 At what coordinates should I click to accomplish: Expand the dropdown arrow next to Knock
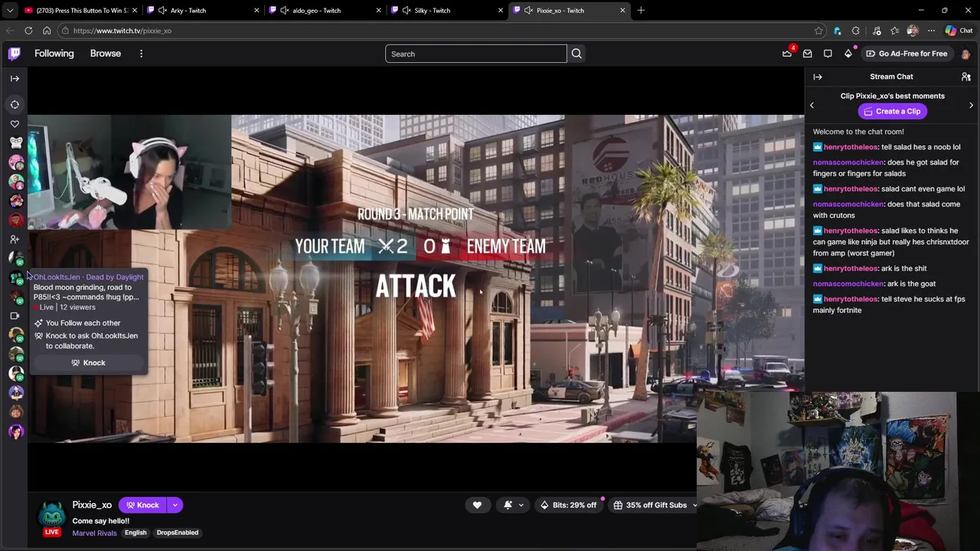tap(175, 505)
